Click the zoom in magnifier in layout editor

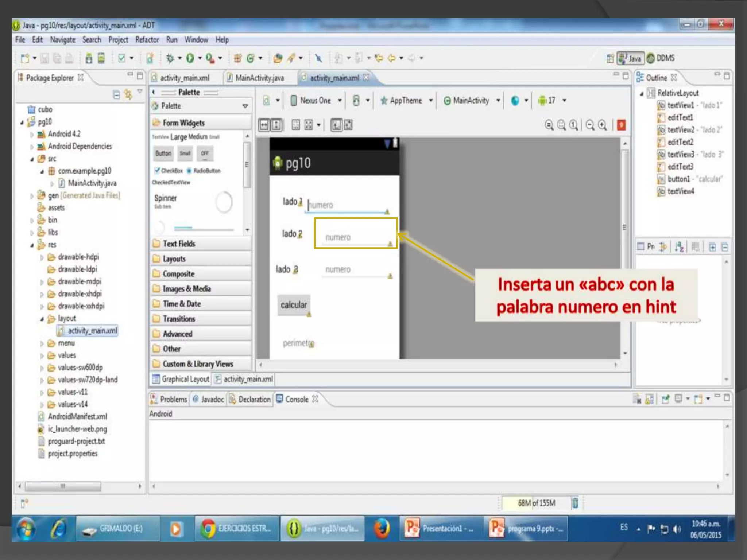coord(603,125)
